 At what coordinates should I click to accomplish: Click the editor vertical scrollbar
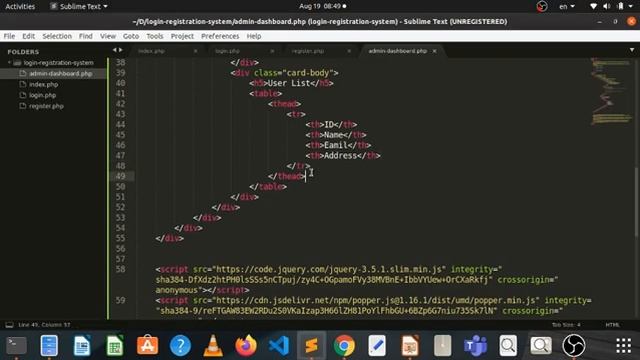point(636,201)
